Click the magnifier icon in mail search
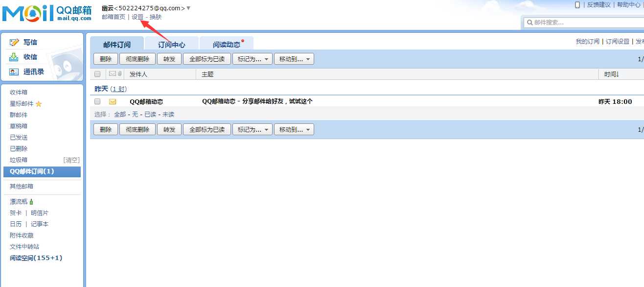The width and height of the screenshot is (644, 287). 529,23
